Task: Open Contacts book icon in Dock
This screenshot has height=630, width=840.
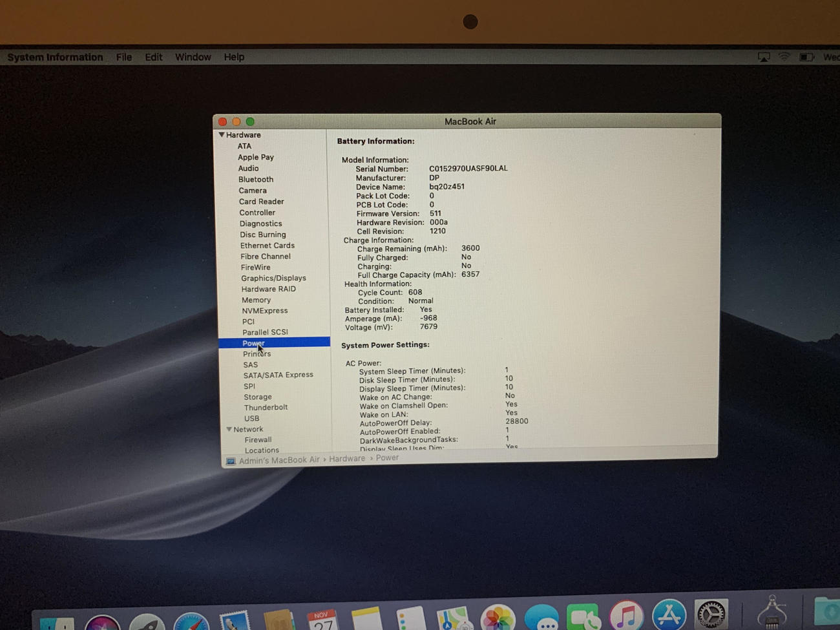Action: point(279,620)
